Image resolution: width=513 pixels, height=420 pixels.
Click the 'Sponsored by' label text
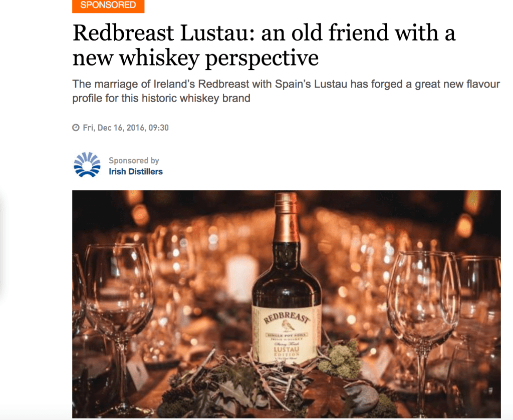(134, 161)
